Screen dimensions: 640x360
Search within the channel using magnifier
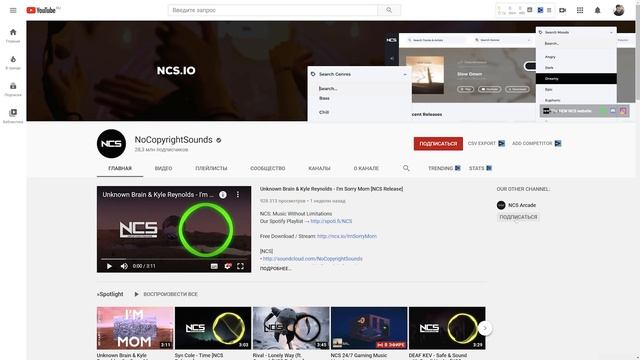click(406, 168)
